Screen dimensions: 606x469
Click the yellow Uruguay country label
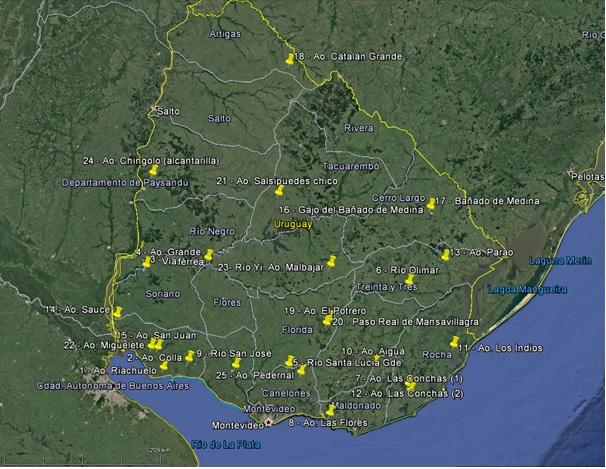[293, 225]
